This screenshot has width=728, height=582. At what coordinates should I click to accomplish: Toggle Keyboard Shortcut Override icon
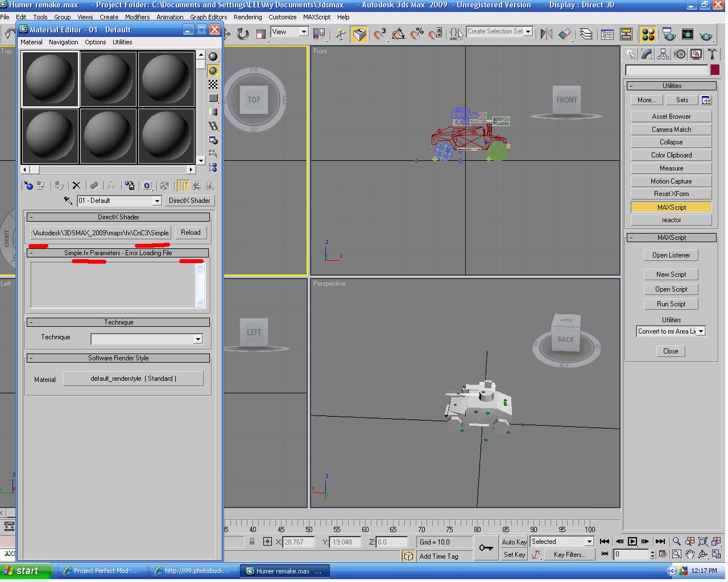pos(359,34)
